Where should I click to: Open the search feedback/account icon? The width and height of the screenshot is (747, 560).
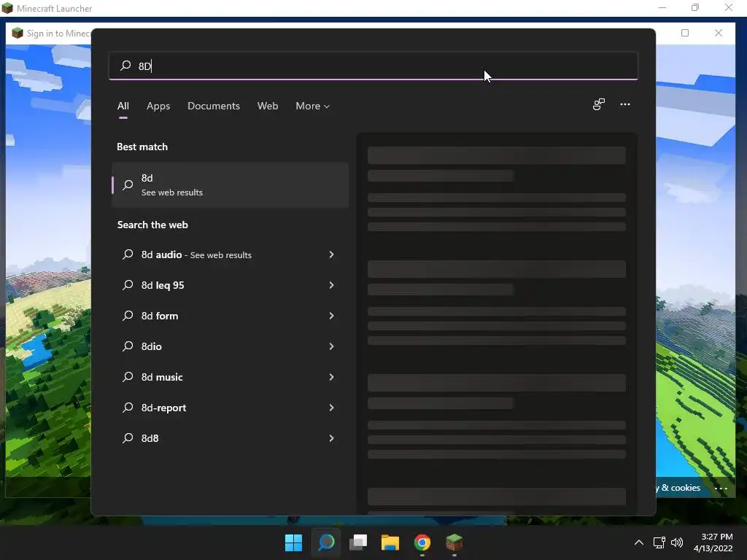(599, 104)
